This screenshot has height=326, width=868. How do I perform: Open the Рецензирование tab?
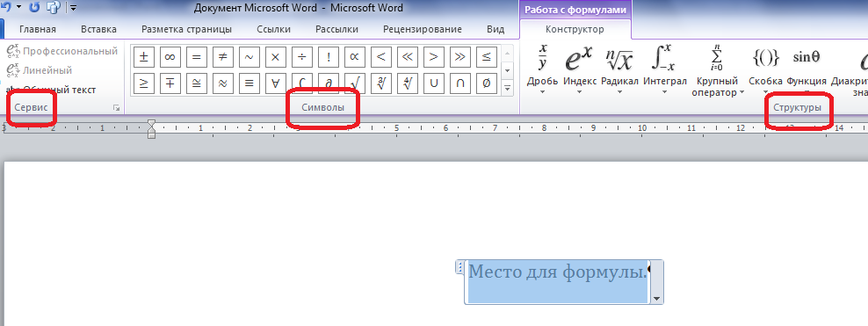[x=423, y=29]
